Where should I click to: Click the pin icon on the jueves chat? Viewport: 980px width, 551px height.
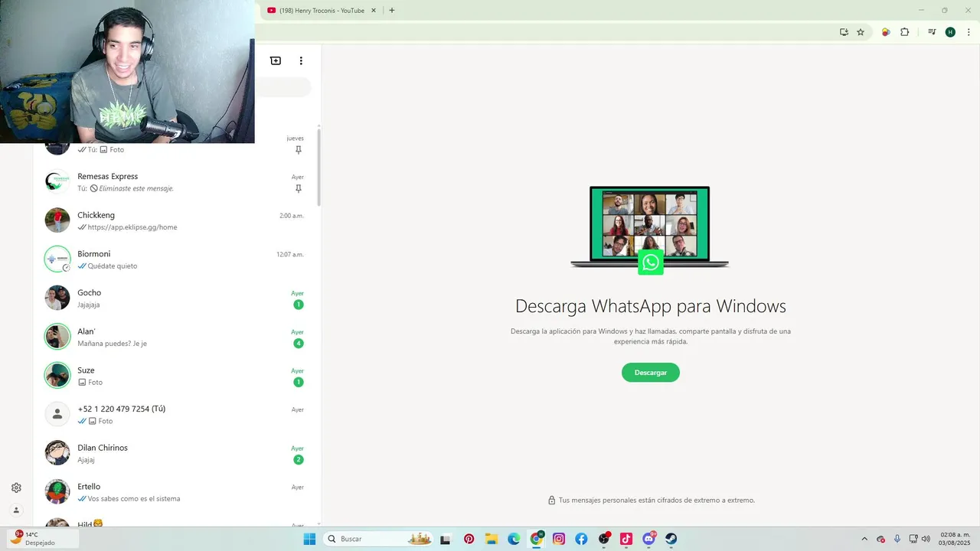coord(299,150)
